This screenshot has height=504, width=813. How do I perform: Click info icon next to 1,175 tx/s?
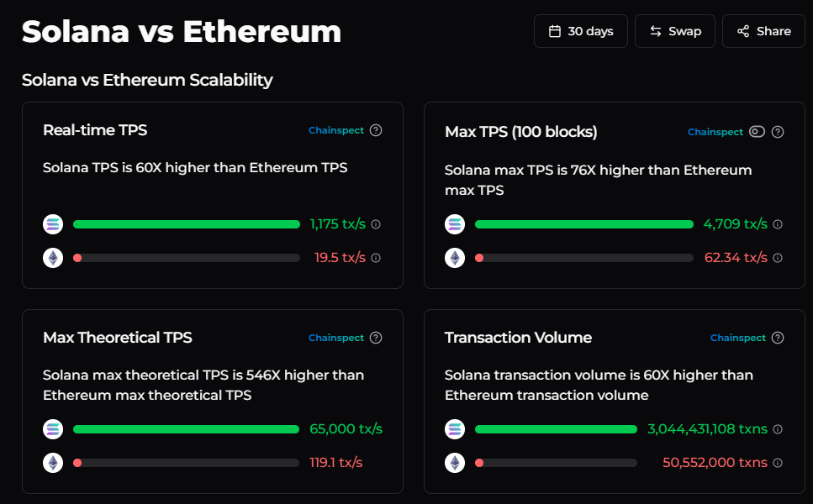pos(376,224)
